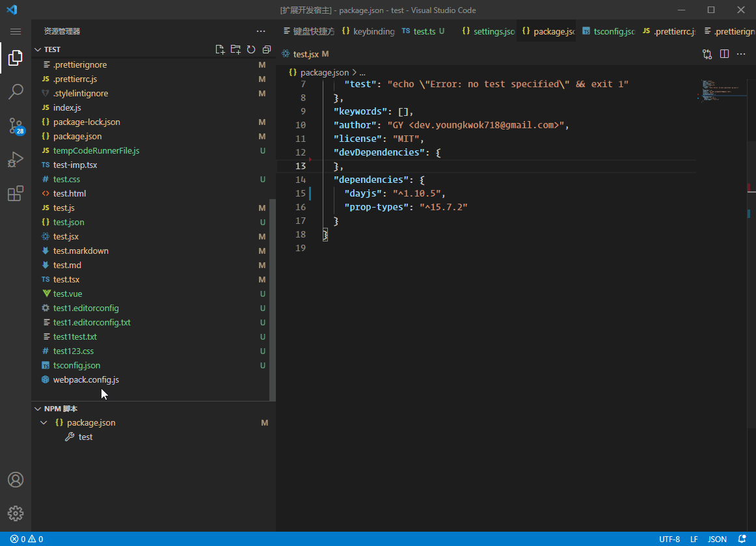Image resolution: width=756 pixels, height=546 pixels.
Task: Click package.json in the breadcrumb
Action: (324, 72)
